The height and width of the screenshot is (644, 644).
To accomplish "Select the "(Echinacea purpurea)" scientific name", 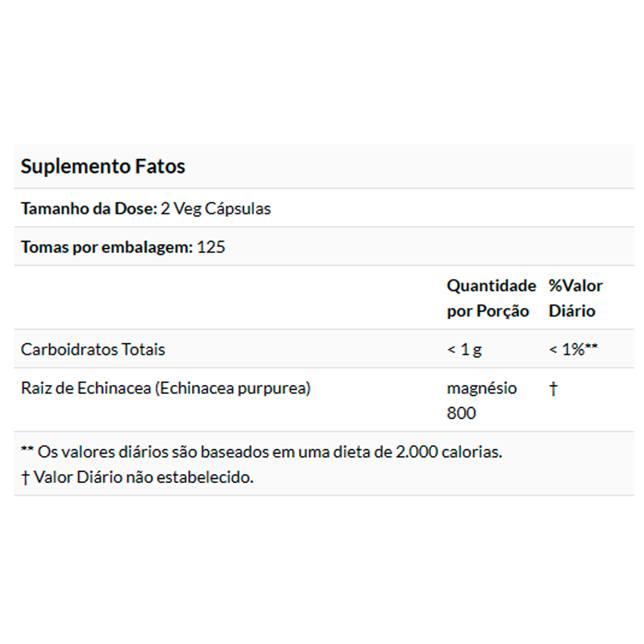I will click(232, 388).
